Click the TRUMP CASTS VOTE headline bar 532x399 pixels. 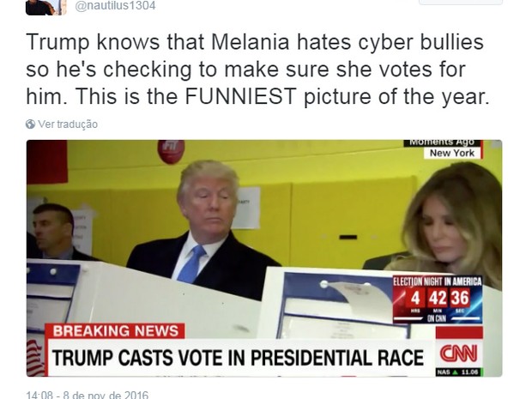point(238,358)
